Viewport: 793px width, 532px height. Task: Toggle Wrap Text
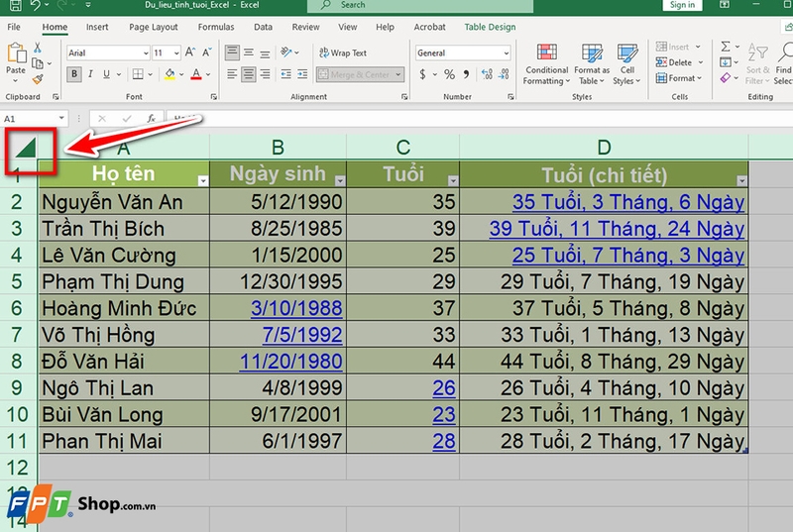[343, 53]
